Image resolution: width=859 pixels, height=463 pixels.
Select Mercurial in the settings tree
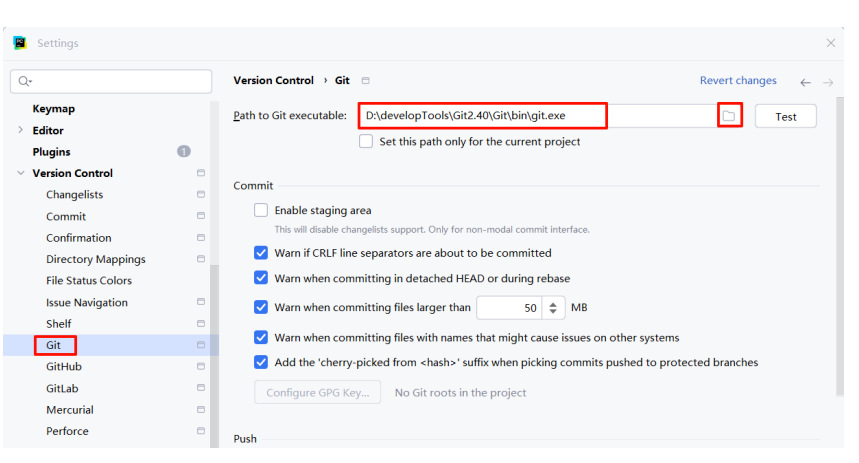pos(70,409)
